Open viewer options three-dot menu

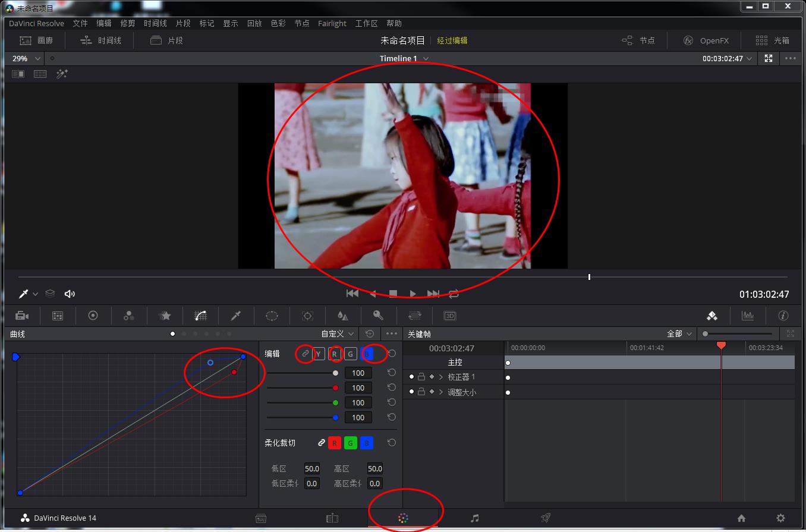pyautogui.click(x=790, y=58)
